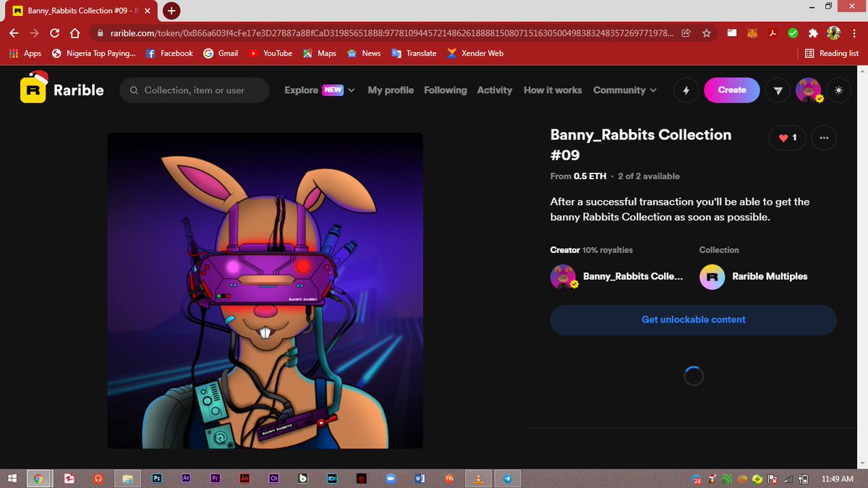Screen dimensions: 868x488
Task: Focus the Collection, item or user search field
Action: [x=194, y=90]
